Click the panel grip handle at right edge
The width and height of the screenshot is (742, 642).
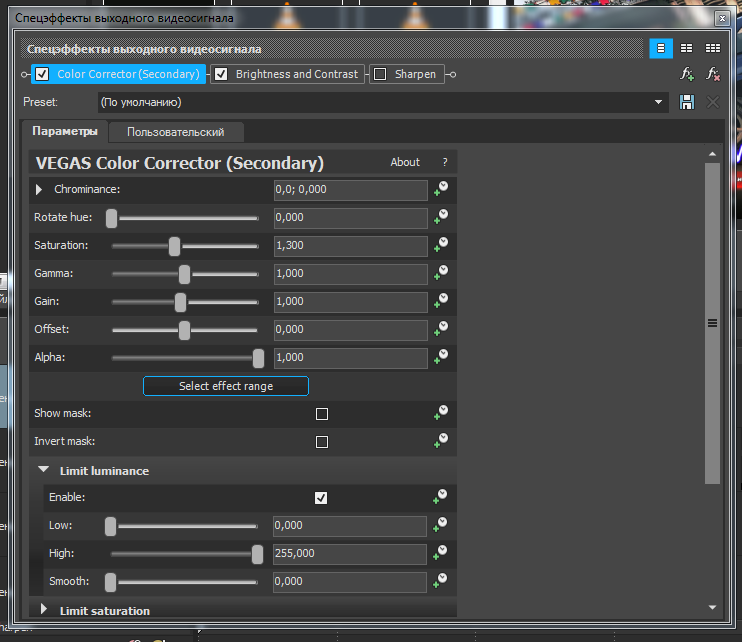coord(712,323)
